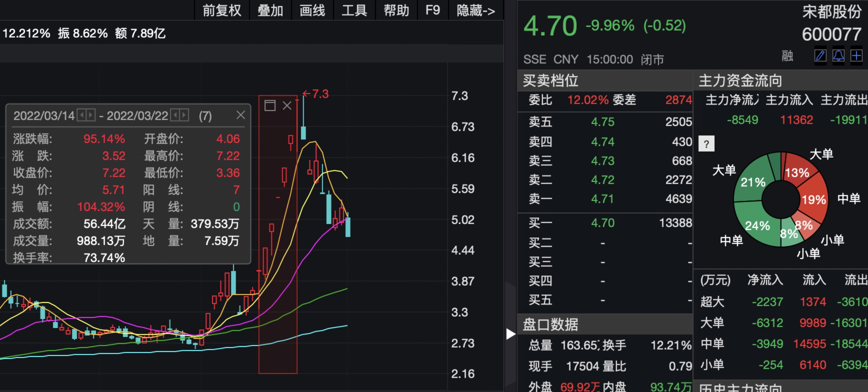
Task: Dismiss the red range selection via X
Action: tap(287, 106)
